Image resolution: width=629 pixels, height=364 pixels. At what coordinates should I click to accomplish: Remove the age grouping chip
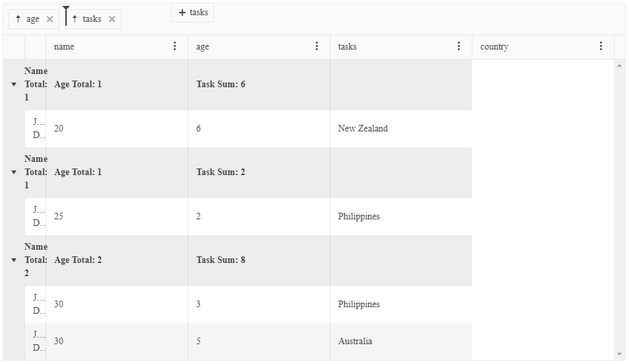pos(50,19)
